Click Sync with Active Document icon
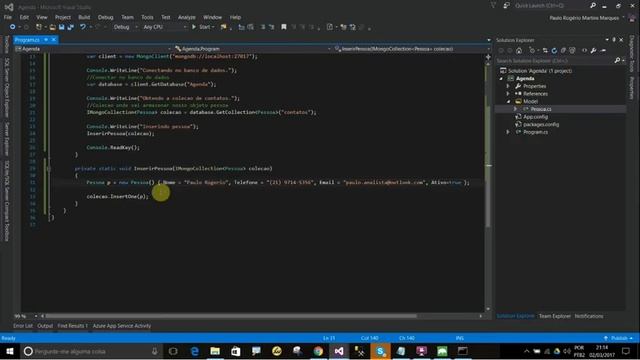Screen dimensions: 640x360 coord(545,51)
